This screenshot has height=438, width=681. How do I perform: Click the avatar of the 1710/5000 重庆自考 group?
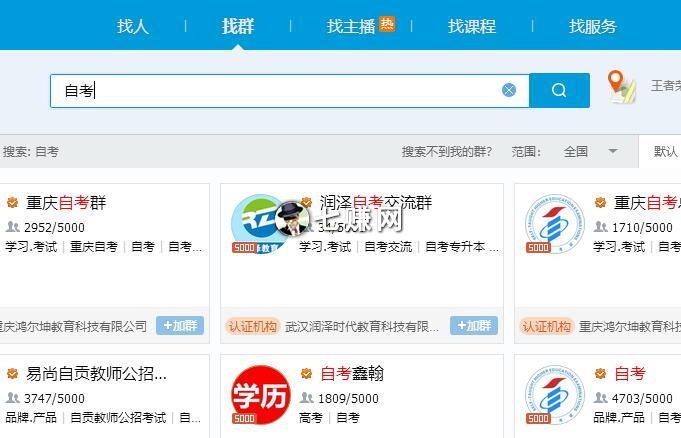click(554, 224)
